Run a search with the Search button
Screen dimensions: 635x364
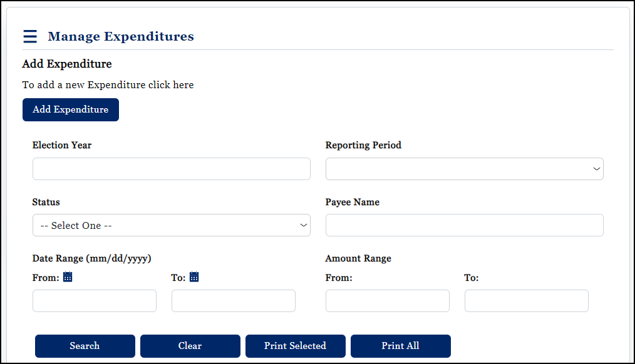coord(85,346)
